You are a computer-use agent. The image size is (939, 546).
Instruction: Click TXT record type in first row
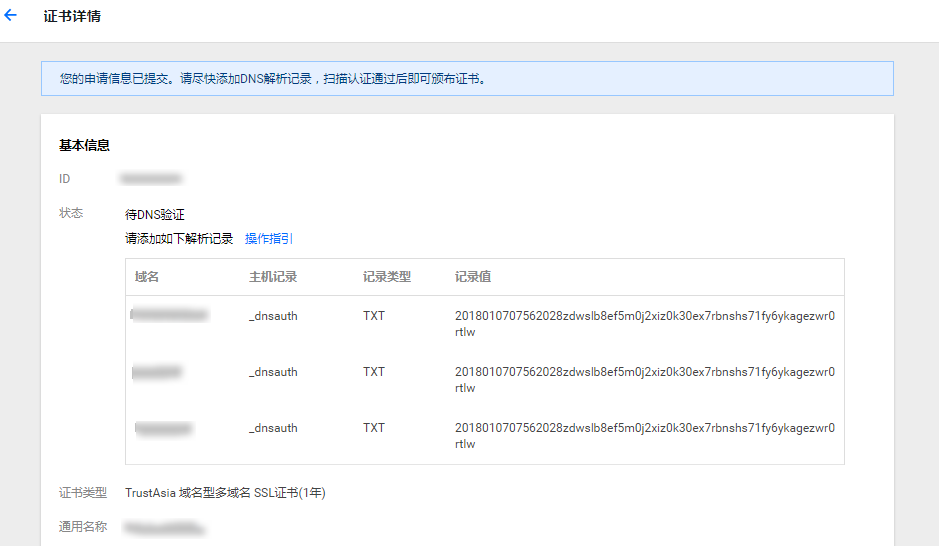click(x=374, y=316)
